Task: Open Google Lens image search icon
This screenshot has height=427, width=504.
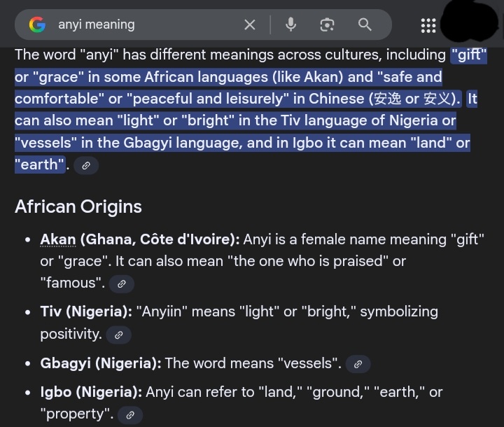Action: (327, 24)
